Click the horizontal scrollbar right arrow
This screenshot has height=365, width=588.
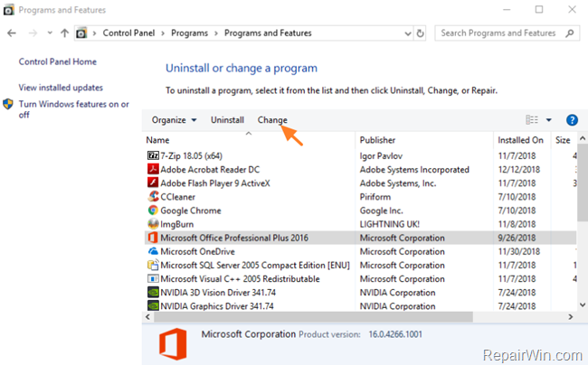pos(571,317)
